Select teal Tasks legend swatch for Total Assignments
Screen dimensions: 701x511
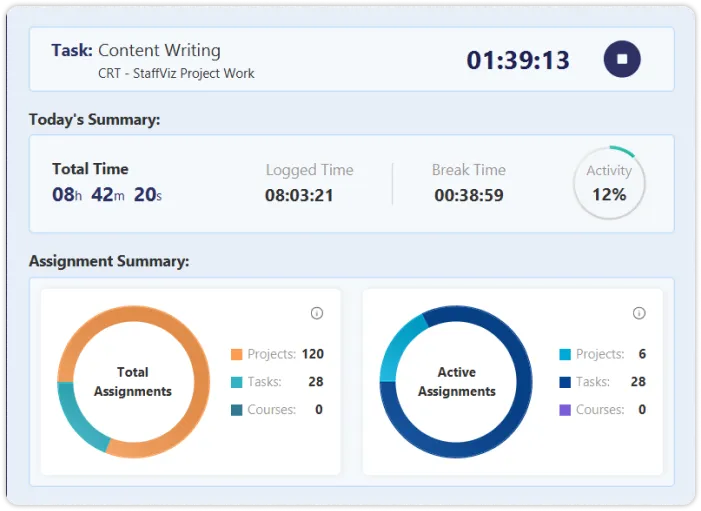[236, 382]
